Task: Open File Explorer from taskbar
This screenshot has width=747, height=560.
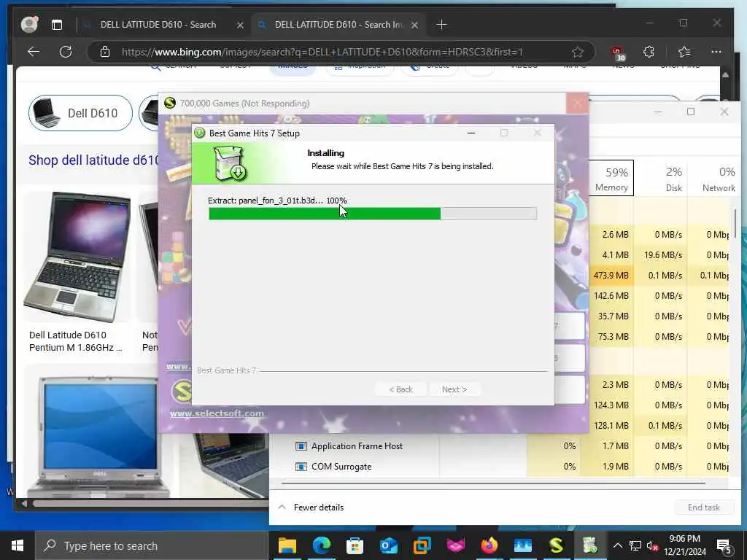Action: (287, 545)
